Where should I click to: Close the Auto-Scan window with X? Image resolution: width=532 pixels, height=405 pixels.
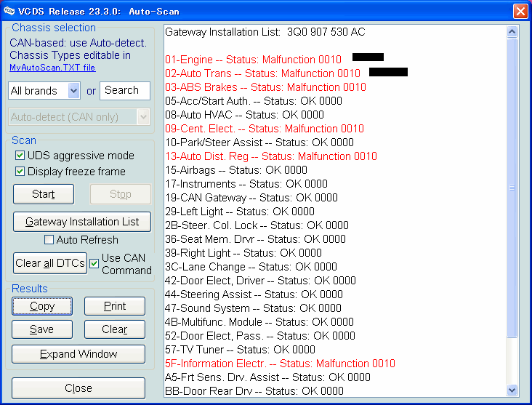click(x=520, y=11)
